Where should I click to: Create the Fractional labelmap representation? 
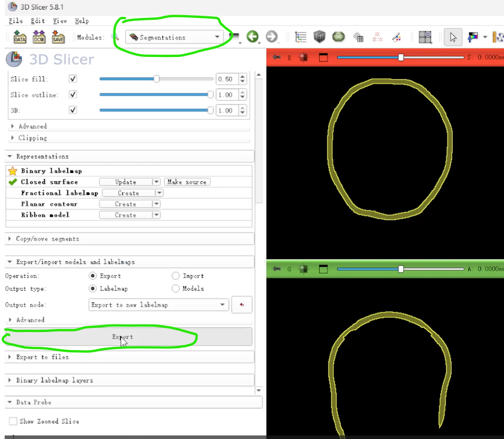[129, 192]
